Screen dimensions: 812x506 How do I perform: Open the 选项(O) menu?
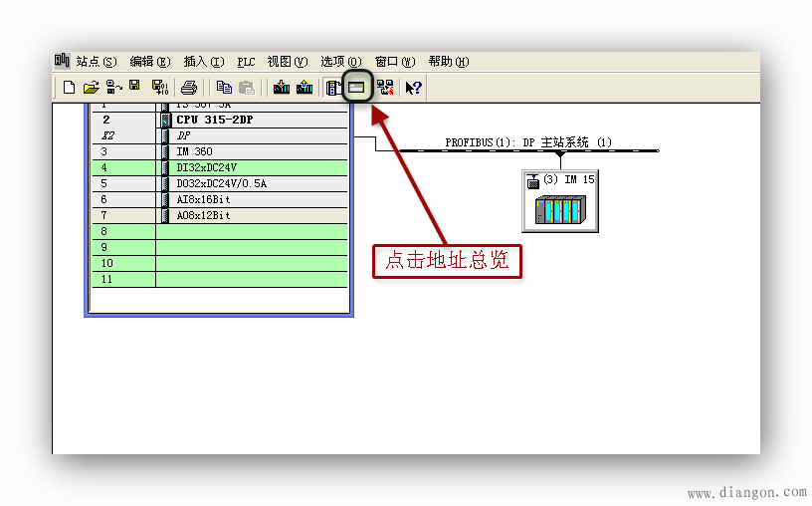tap(341, 62)
